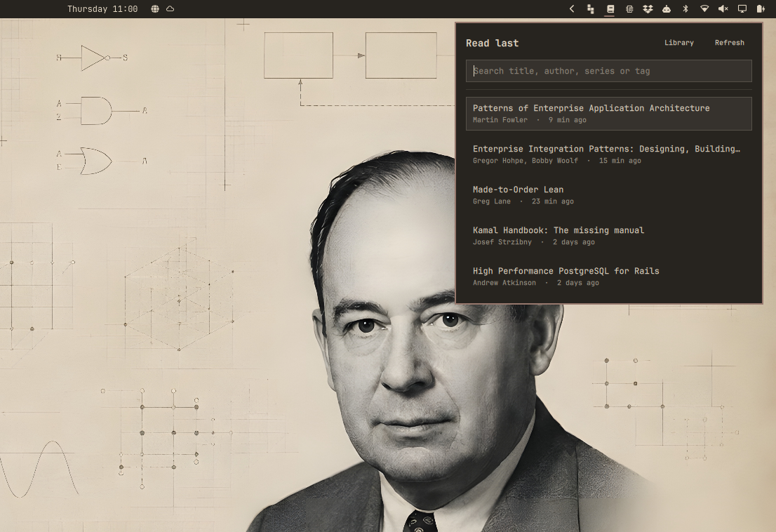Open Patterns of Enterprise Application Architecture

point(609,114)
